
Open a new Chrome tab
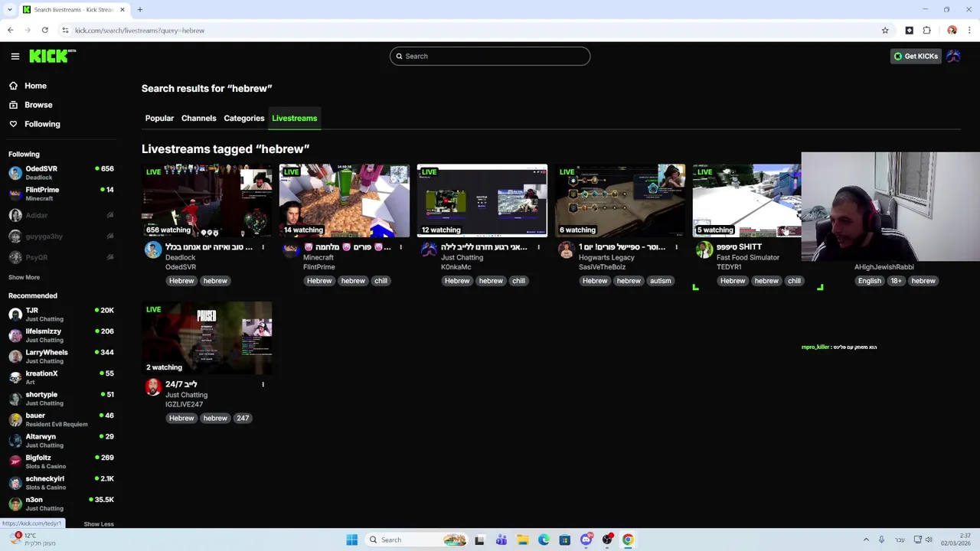click(x=140, y=9)
